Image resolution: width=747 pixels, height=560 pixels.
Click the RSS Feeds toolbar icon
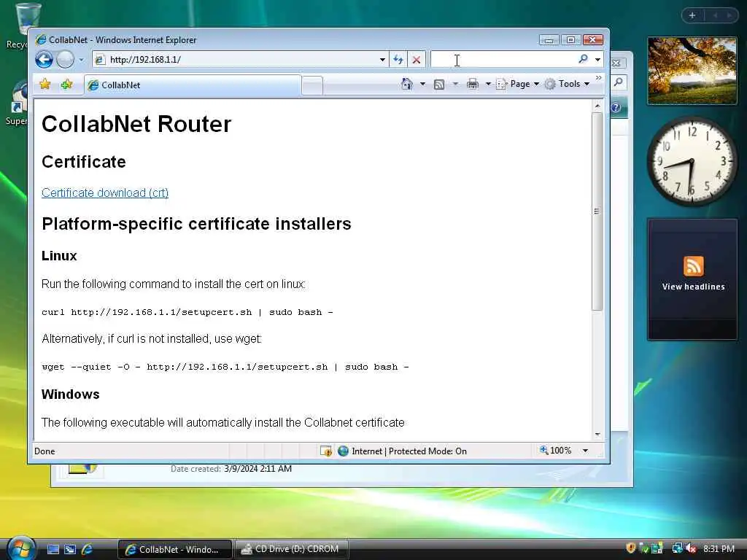[x=439, y=85]
